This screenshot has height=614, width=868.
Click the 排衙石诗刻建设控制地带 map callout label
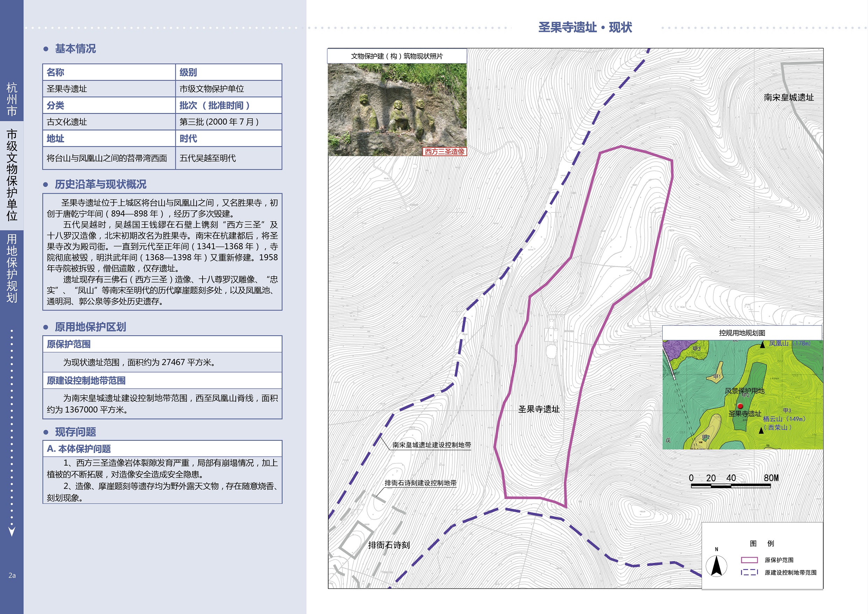pyautogui.click(x=421, y=483)
